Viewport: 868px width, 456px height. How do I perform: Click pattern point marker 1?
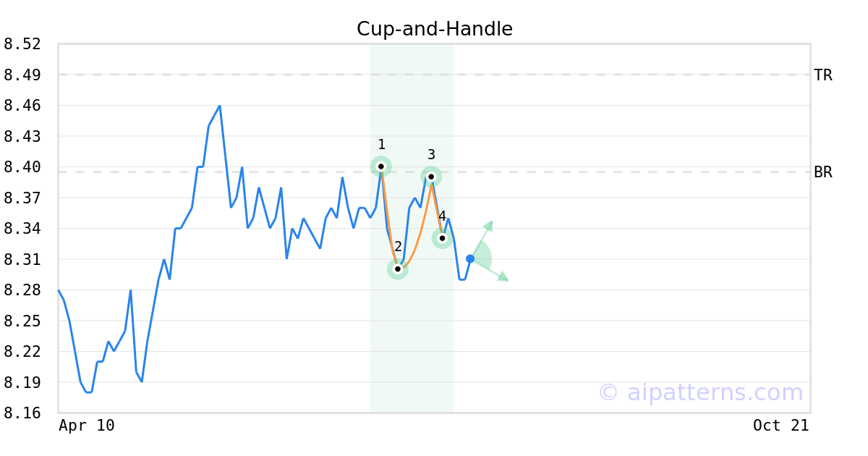coord(381,166)
